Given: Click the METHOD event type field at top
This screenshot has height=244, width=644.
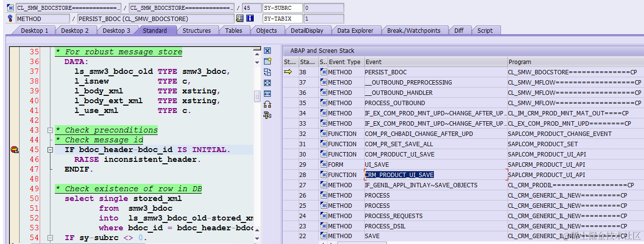Looking at the screenshot, I should (x=43, y=19).
